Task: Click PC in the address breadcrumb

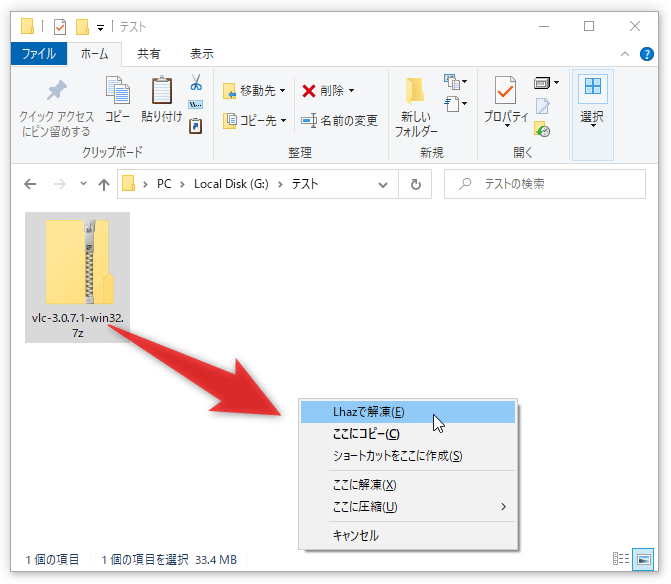Action: click(x=164, y=184)
